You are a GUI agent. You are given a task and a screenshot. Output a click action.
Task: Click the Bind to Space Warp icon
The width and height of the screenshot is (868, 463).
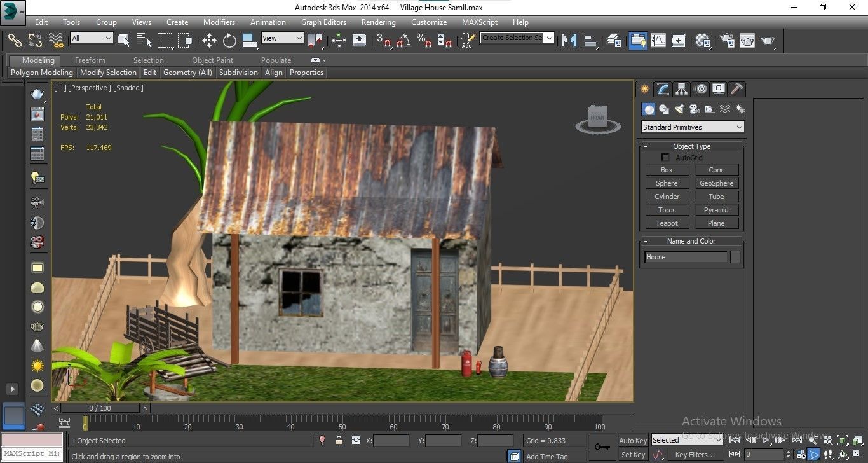point(57,40)
